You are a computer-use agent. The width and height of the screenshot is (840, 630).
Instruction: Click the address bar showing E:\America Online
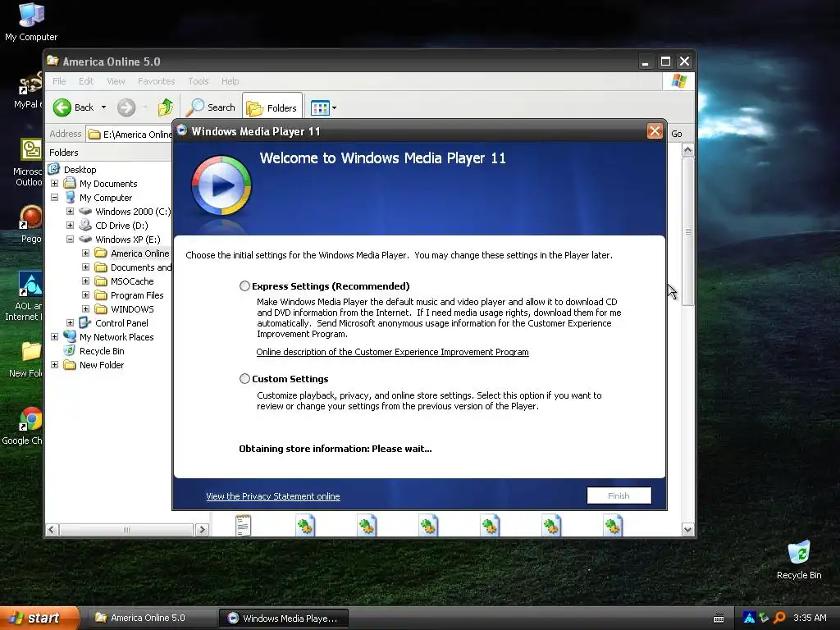tap(129, 134)
